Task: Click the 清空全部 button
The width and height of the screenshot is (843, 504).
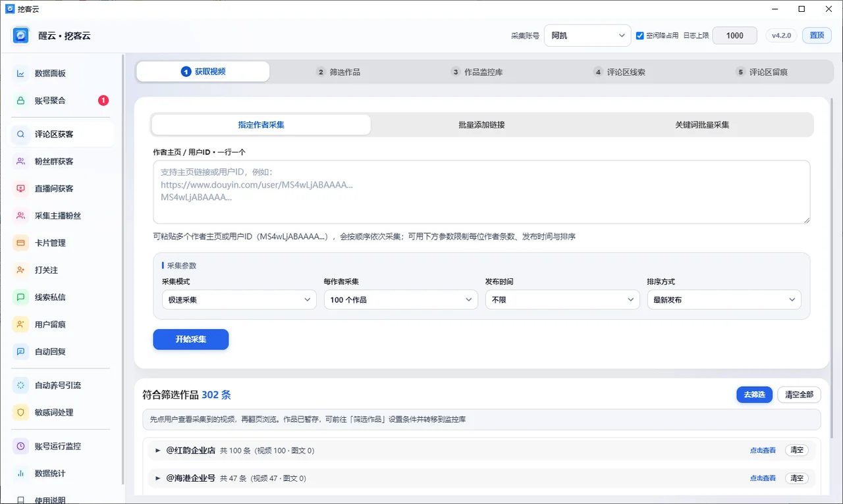Action: [800, 395]
